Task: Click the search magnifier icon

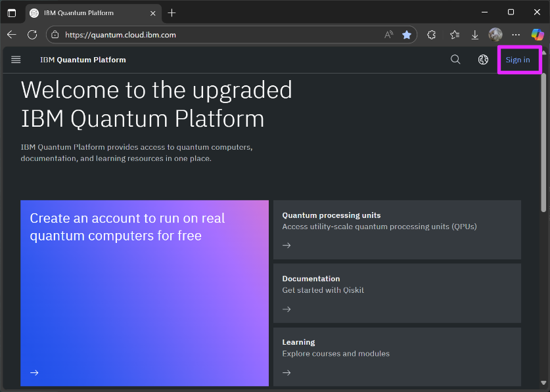Action: [455, 60]
